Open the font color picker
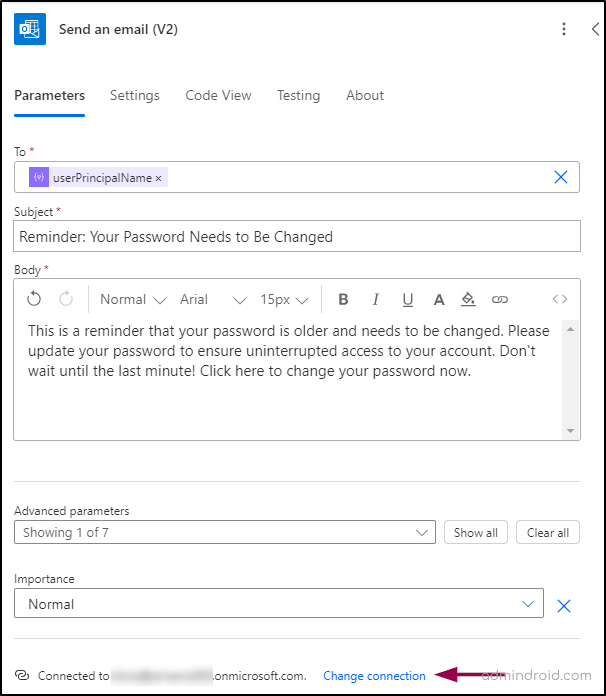Screen dimensions: 606x696 438,299
